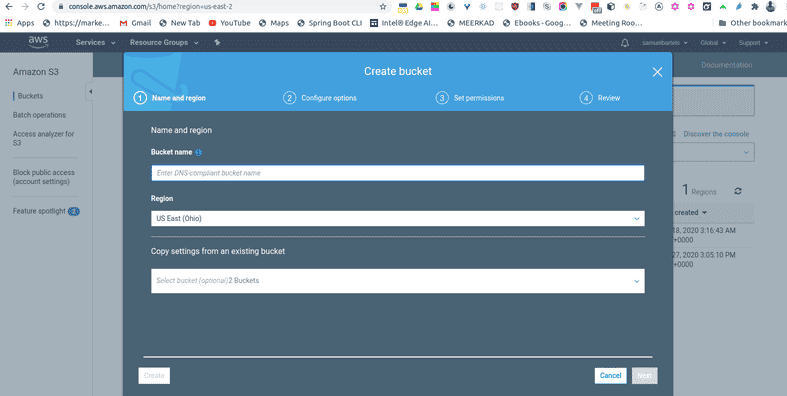Select Batch operations in the sidebar
The image size is (787, 396).
point(39,115)
